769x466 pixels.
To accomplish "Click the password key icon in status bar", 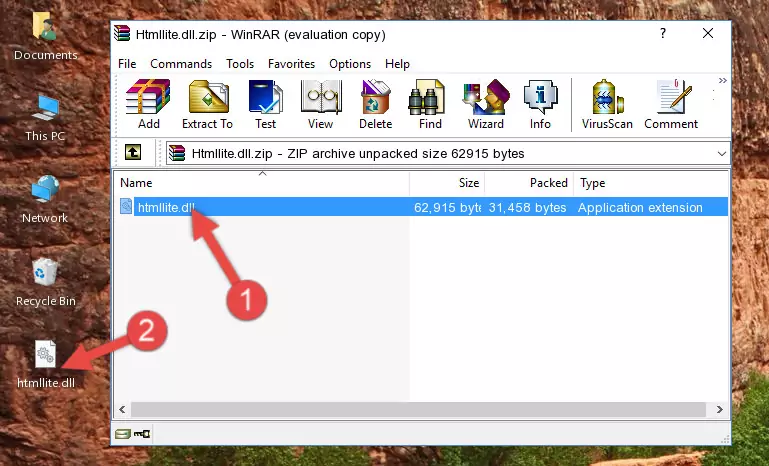I will pos(142,434).
